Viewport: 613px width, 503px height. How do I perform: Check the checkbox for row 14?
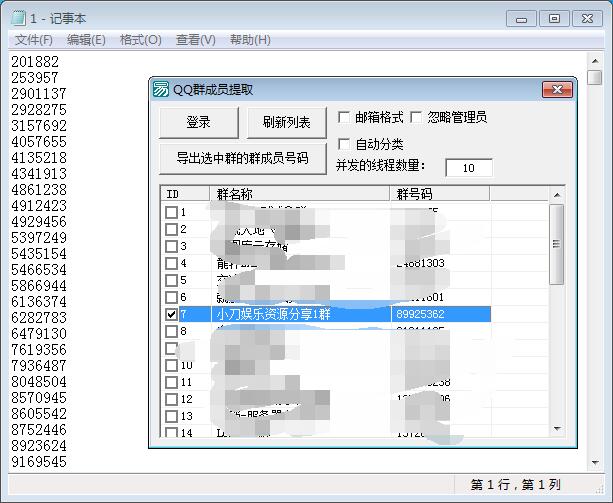pos(171,432)
